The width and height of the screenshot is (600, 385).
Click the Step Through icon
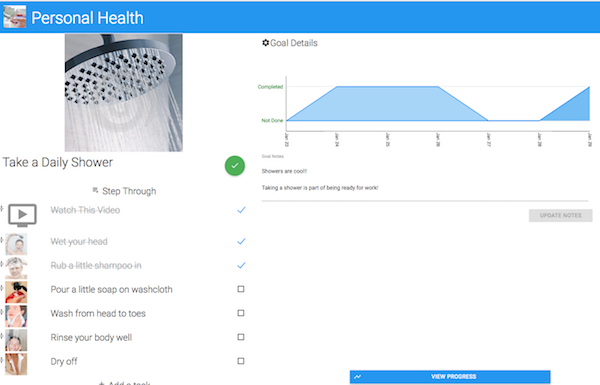(x=95, y=190)
